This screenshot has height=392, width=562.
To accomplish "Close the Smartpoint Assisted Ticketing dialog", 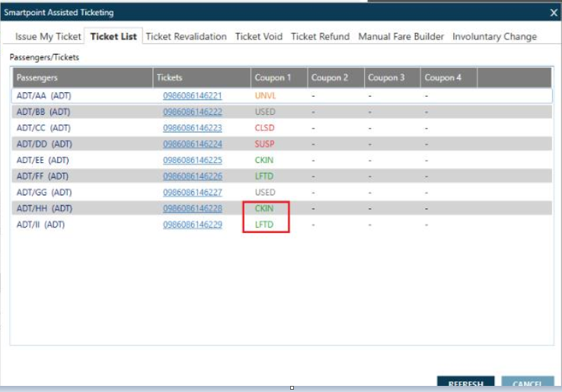I will tap(554, 12).
